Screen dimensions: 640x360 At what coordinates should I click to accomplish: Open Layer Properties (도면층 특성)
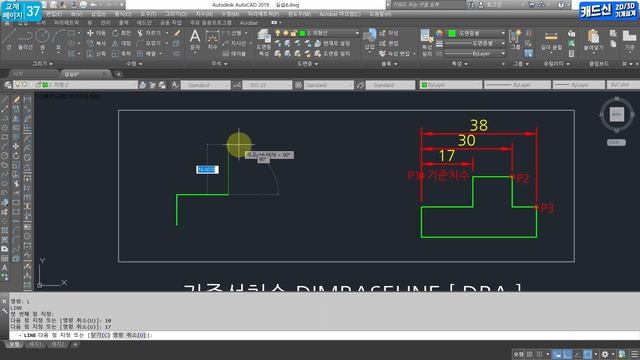(x=264, y=43)
